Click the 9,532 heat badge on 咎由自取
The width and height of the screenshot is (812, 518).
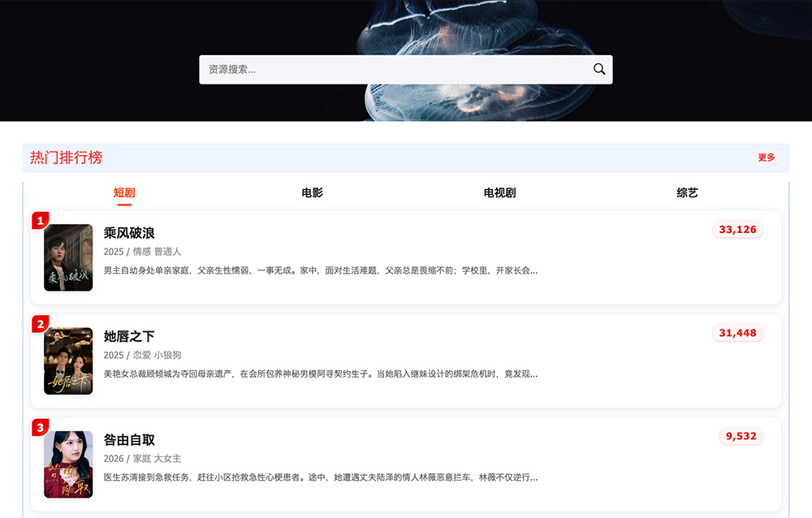tap(741, 436)
